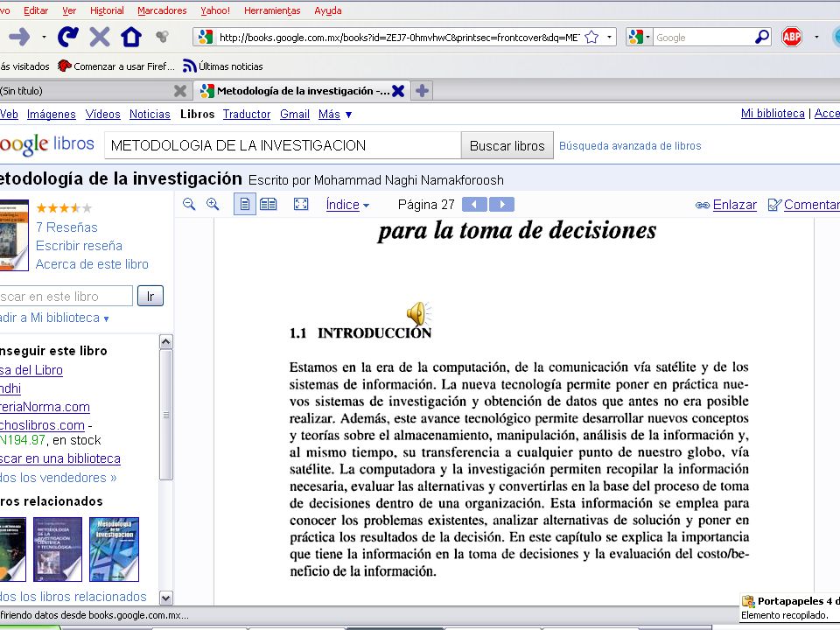The width and height of the screenshot is (840, 630).
Task: Click the sidebar scrollbar thumb
Action: (166, 415)
